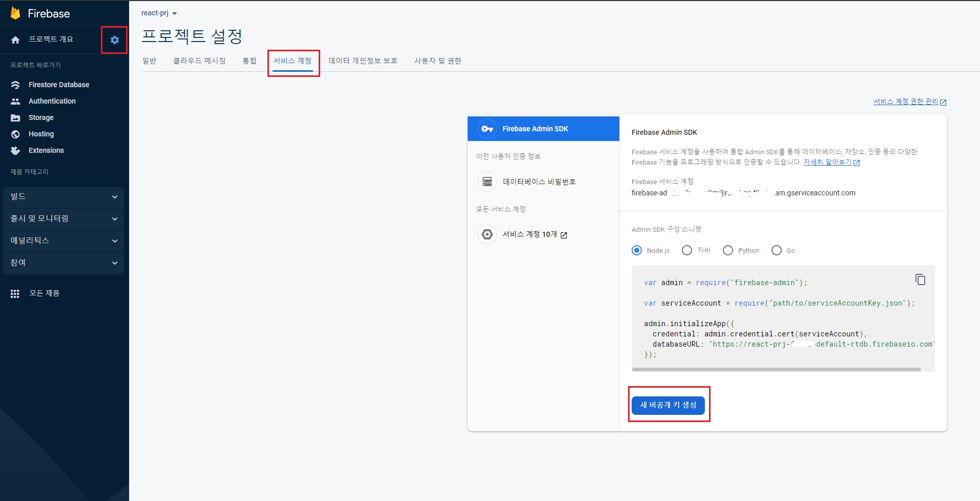Click the key icon on Firebase Admin SDK
This screenshot has width=980, height=501.
coord(487,129)
